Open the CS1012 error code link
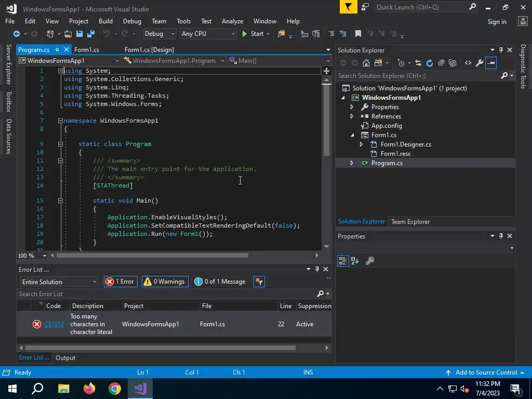This screenshot has width=532, height=399. [54, 324]
